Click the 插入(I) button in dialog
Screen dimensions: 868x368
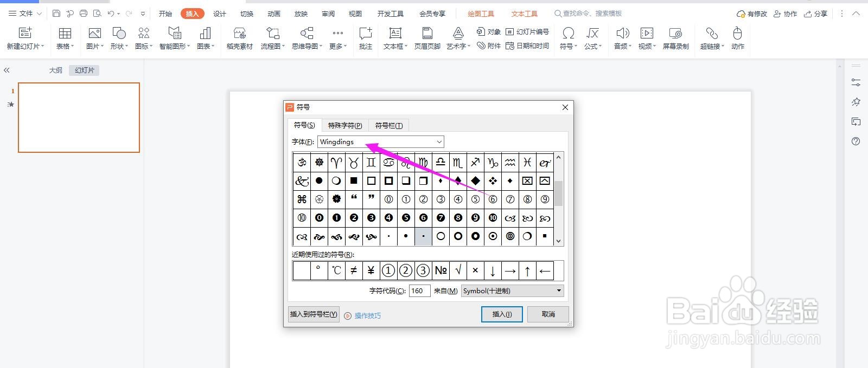502,314
